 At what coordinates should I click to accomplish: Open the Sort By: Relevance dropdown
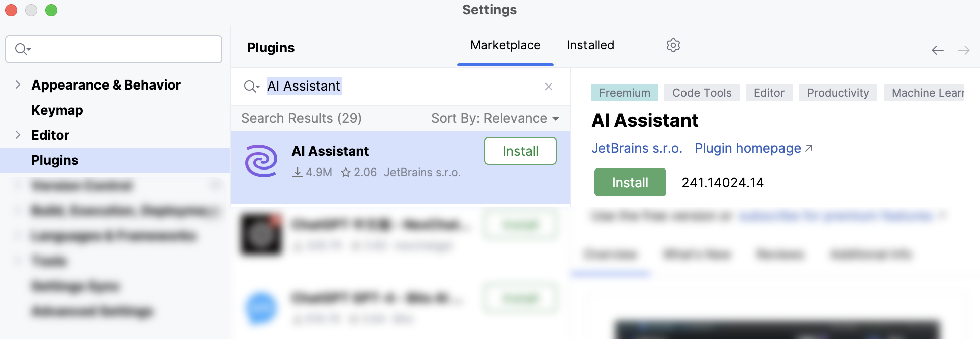click(x=494, y=118)
